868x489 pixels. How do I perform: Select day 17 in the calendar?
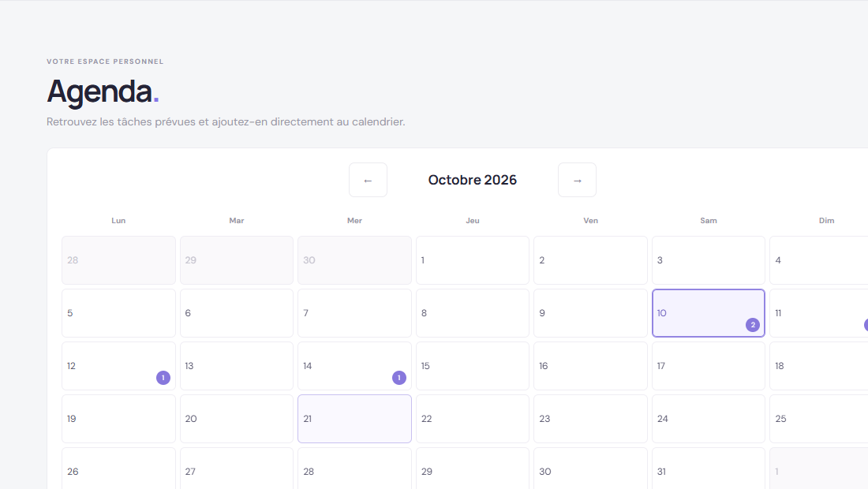point(708,366)
